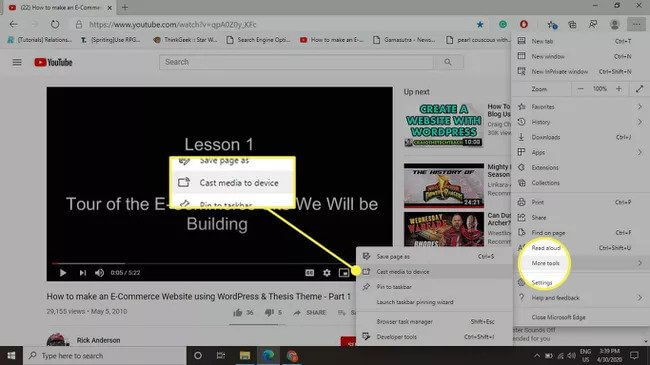Toggle closed captions on the video
The width and height of the screenshot is (650, 365).
click(x=309, y=273)
